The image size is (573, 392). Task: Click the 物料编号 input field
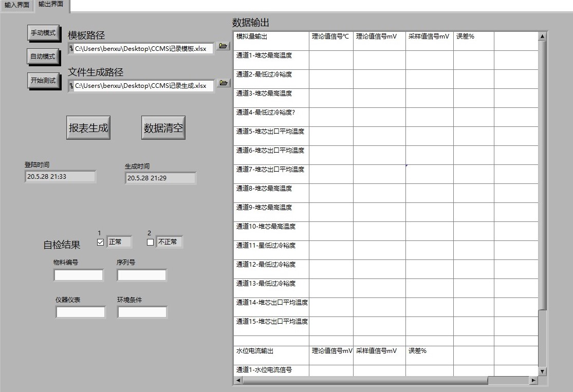point(79,275)
